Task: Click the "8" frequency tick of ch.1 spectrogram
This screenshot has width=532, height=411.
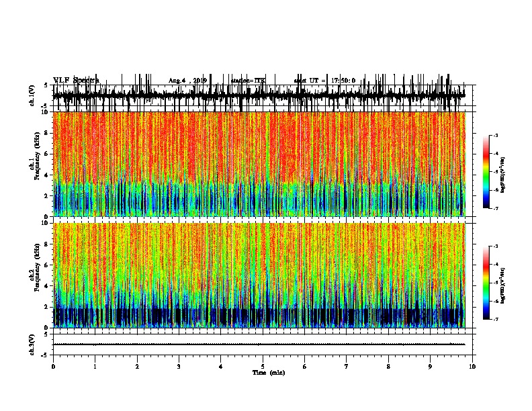Action: click(47, 133)
